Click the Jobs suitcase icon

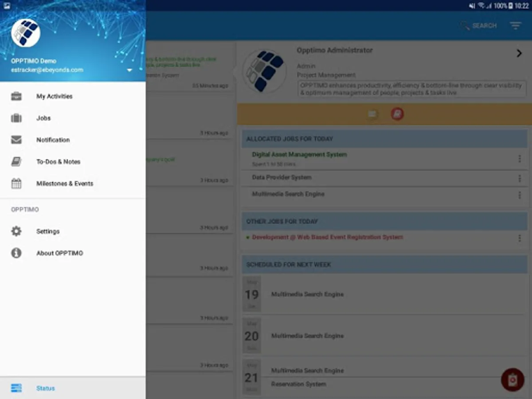point(16,118)
